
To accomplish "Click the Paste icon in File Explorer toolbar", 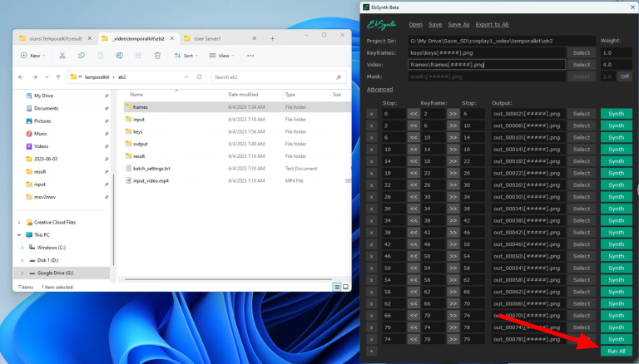I will (x=100, y=56).
